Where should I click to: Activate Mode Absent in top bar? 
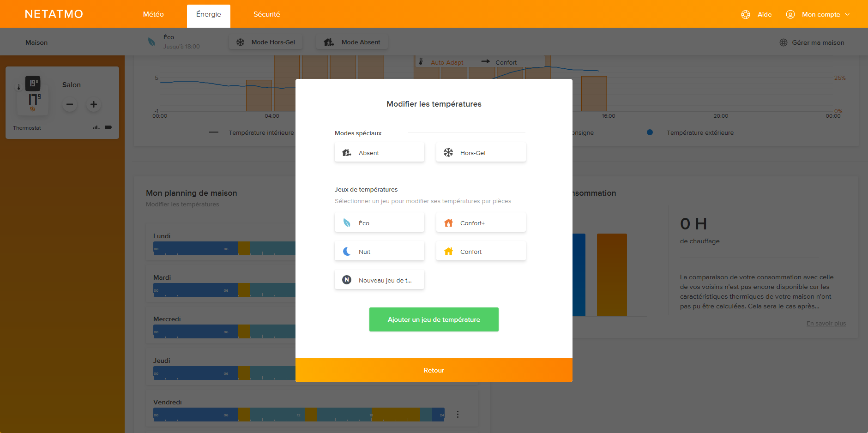352,42
